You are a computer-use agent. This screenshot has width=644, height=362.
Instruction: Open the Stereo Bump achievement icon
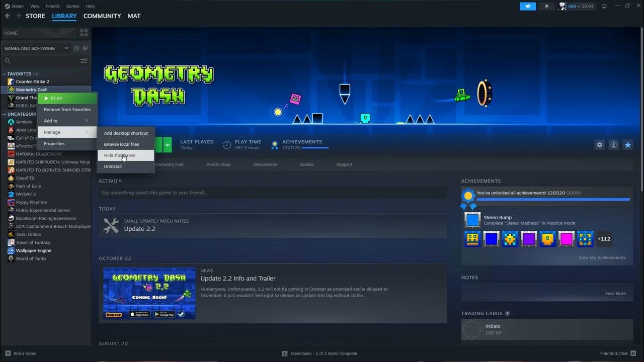472,220
